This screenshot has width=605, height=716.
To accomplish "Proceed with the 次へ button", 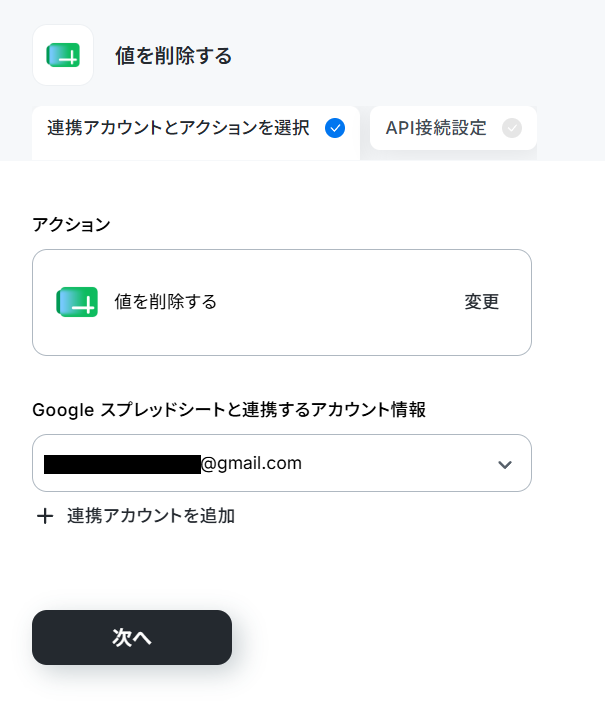I will tap(132, 637).
